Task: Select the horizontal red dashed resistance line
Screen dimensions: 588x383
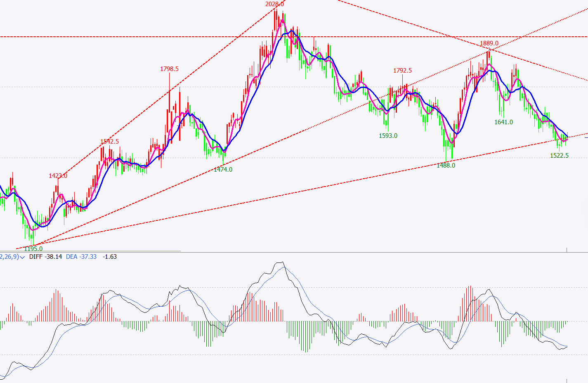Action: click(124, 37)
